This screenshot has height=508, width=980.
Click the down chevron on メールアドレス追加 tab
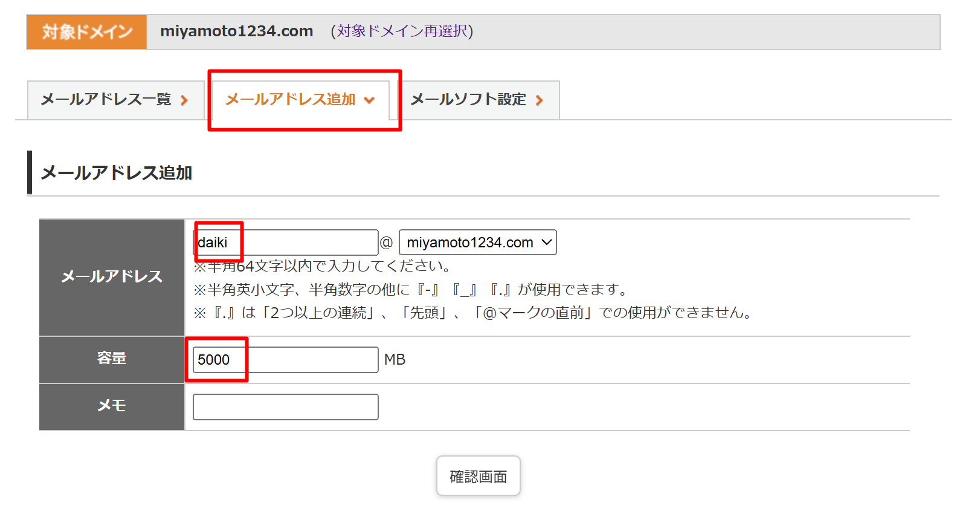369,100
